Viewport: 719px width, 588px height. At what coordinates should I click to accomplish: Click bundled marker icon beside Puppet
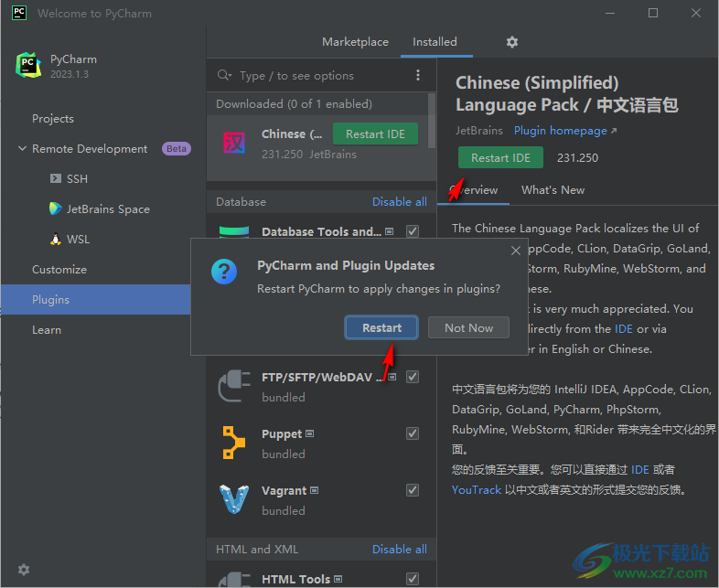[x=309, y=433]
